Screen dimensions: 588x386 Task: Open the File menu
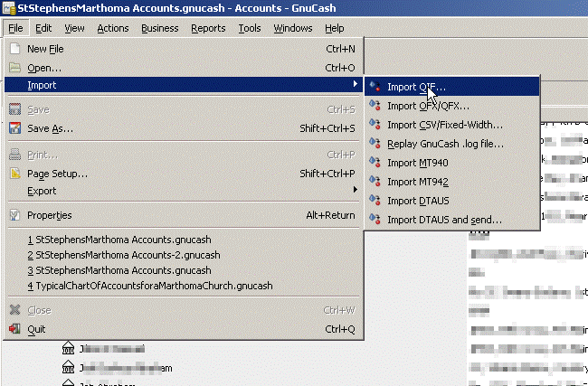(x=15, y=28)
